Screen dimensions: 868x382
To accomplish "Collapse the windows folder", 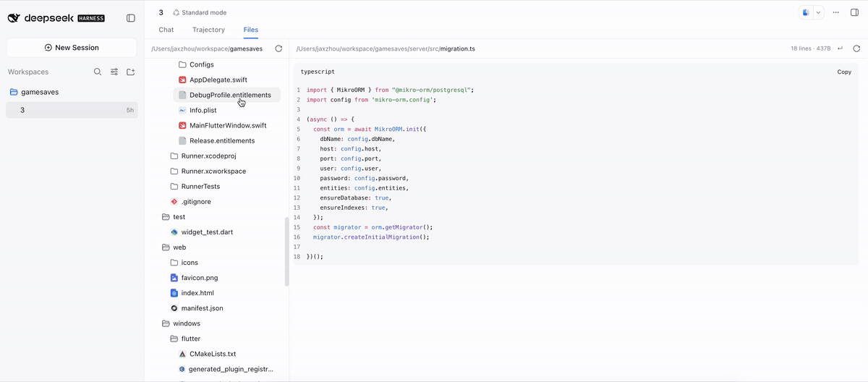I will click(x=181, y=323).
